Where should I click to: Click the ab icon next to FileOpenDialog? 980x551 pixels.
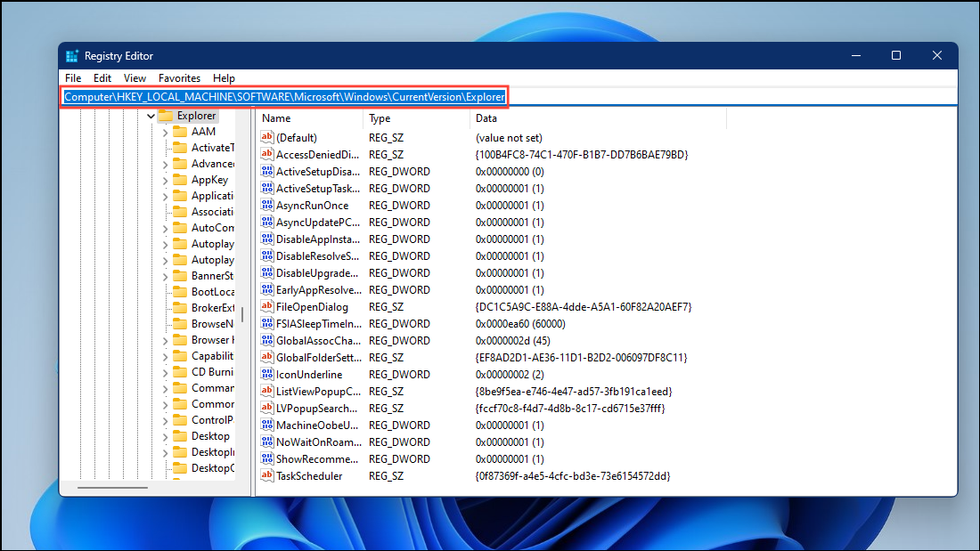click(266, 306)
